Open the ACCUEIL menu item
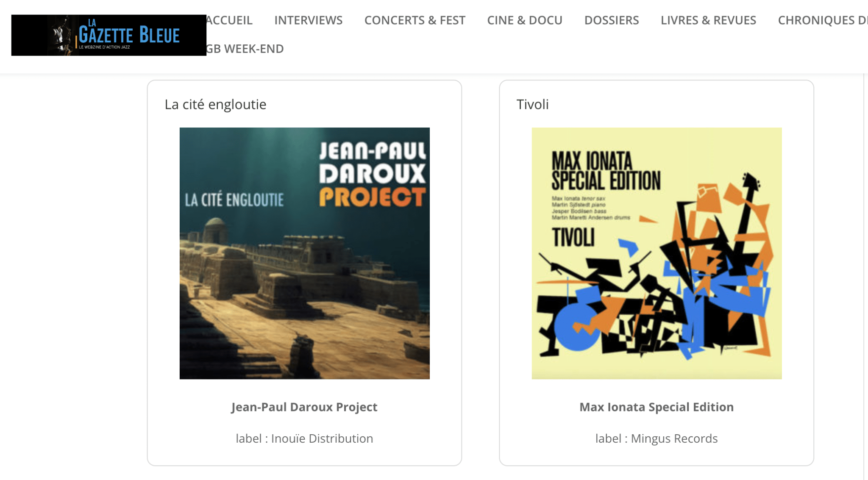Image resolution: width=868 pixels, height=480 pixels. pos(229,20)
